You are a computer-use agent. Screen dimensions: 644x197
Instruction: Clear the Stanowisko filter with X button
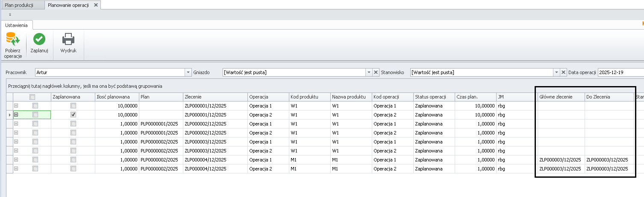point(564,72)
